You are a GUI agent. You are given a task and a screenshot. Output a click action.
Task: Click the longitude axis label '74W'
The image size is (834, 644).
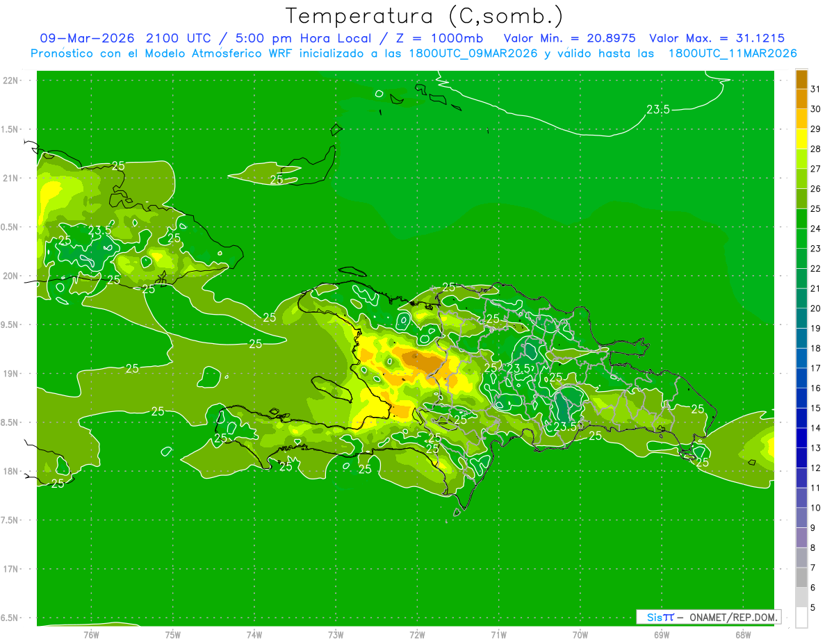click(x=254, y=635)
